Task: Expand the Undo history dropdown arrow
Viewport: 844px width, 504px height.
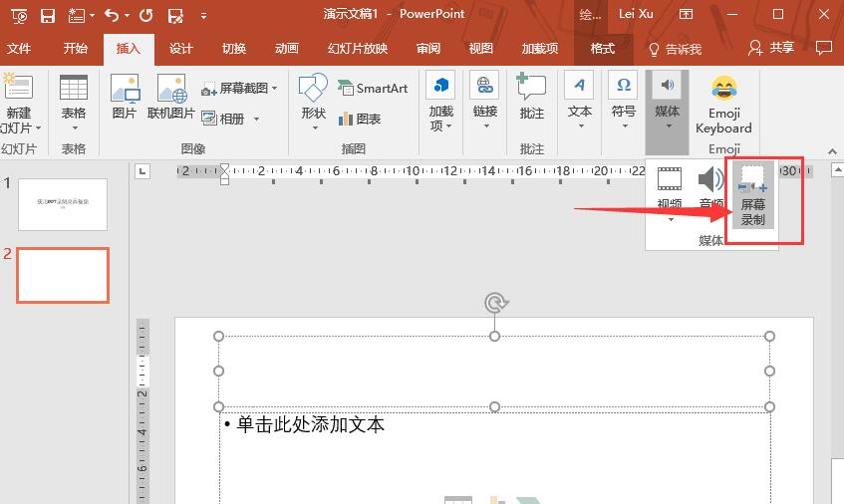Action: click(127, 16)
